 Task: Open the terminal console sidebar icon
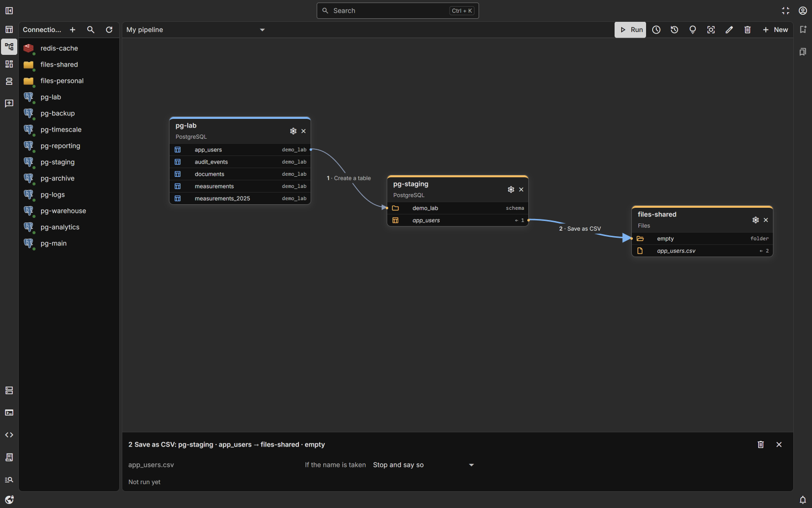tap(9, 412)
